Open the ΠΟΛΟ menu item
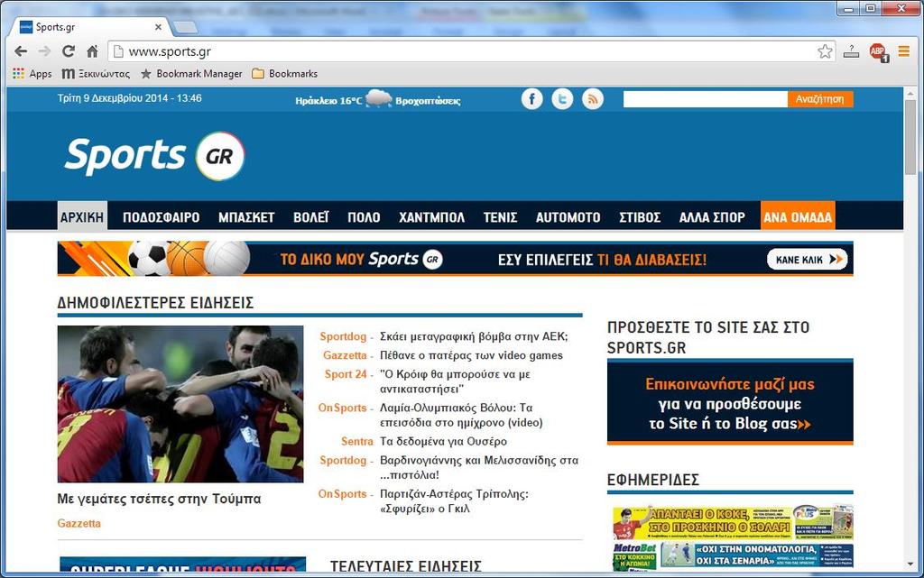The image size is (924, 578). [364, 217]
